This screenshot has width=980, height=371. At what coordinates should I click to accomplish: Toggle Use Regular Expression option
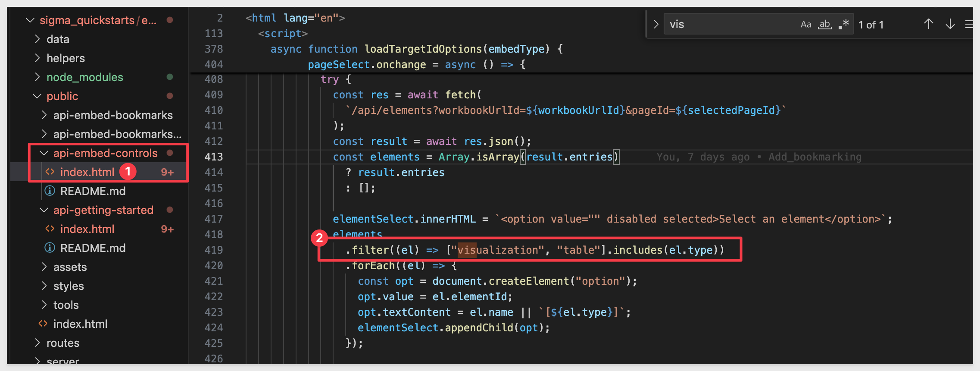pos(844,25)
